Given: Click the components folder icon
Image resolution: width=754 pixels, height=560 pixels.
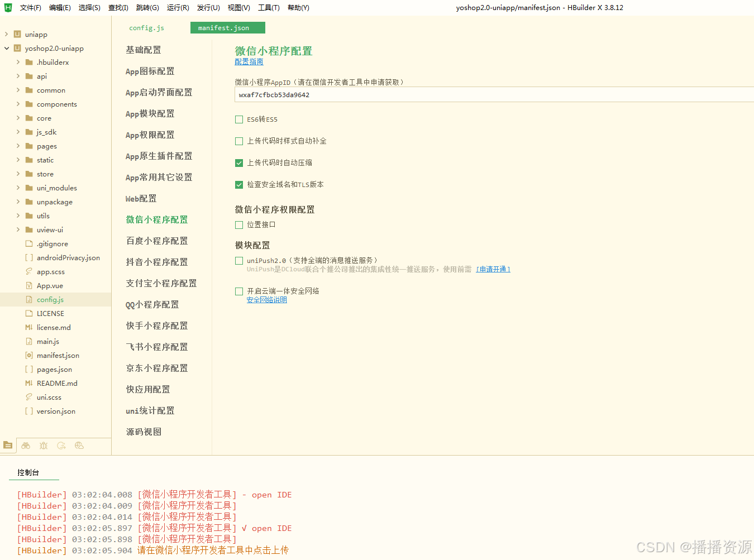Looking at the screenshot, I should (29, 104).
